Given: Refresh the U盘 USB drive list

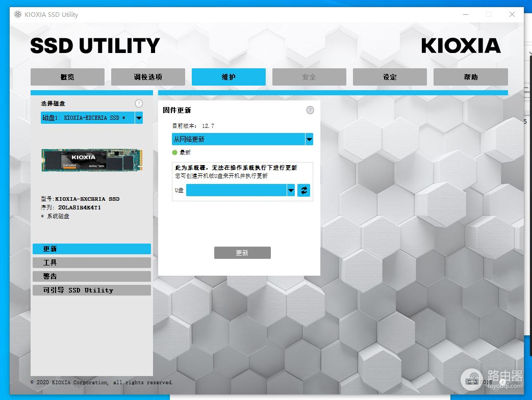Looking at the screenshot, I should [x=304, y=190].
